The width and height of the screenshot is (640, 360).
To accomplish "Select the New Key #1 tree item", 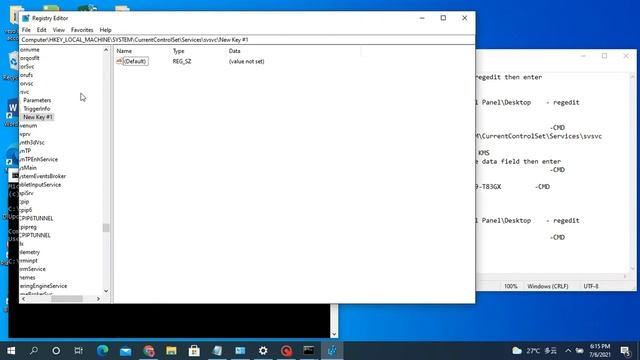I will (x=38, y=117).
